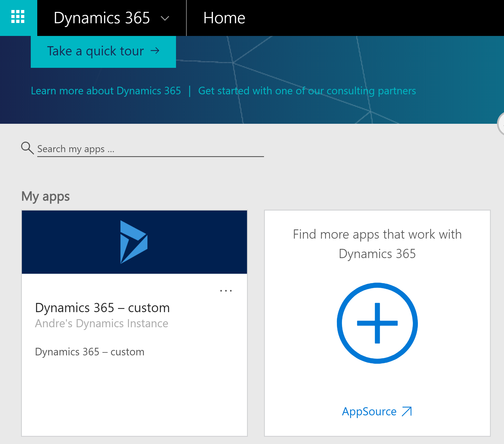Click the app tile description text

click(90, 352)
